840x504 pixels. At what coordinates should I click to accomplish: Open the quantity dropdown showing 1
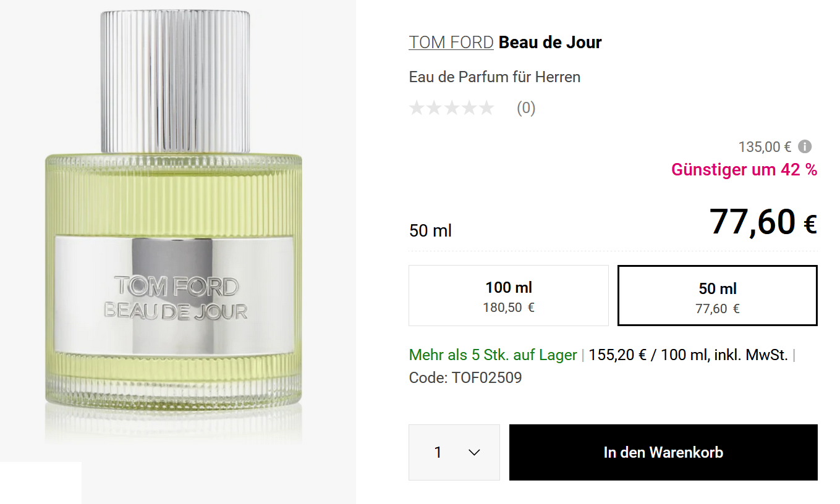point(454,452)
